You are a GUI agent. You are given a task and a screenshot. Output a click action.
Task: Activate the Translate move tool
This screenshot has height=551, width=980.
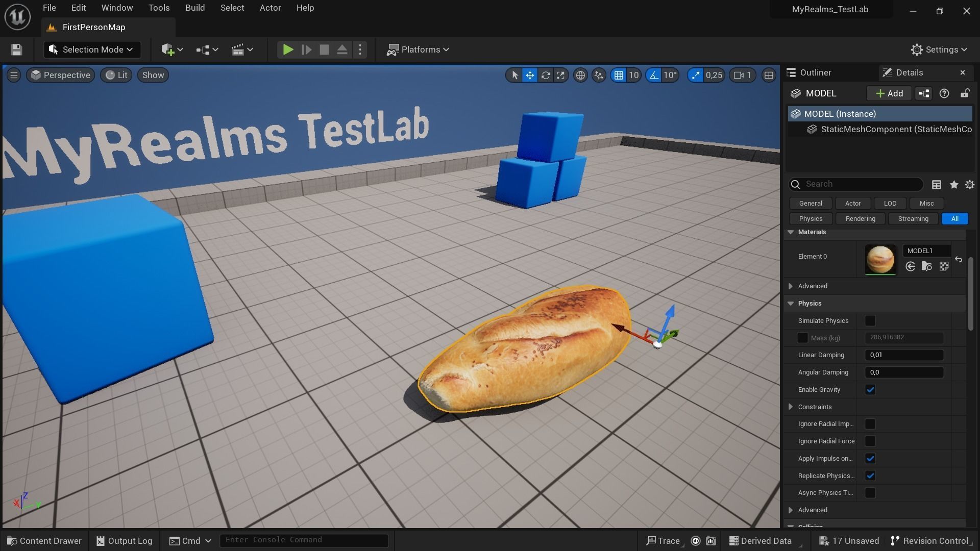click(530, 75)
